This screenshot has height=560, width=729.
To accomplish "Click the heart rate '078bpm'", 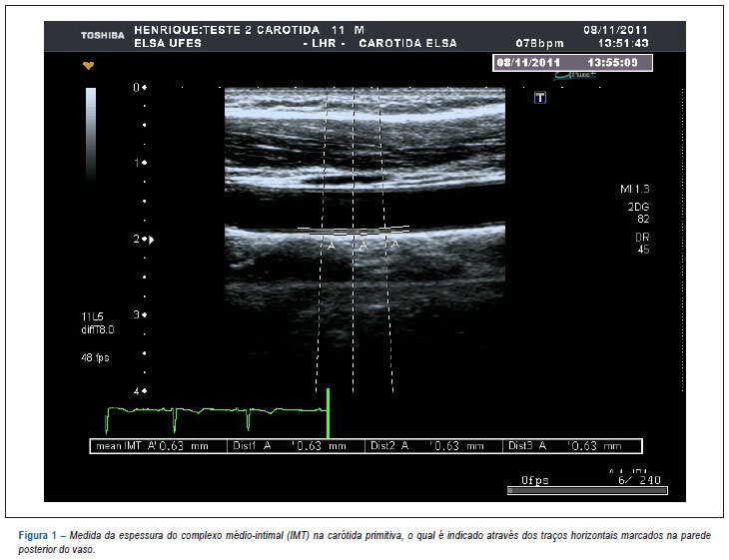I will [x=539, y=44].
